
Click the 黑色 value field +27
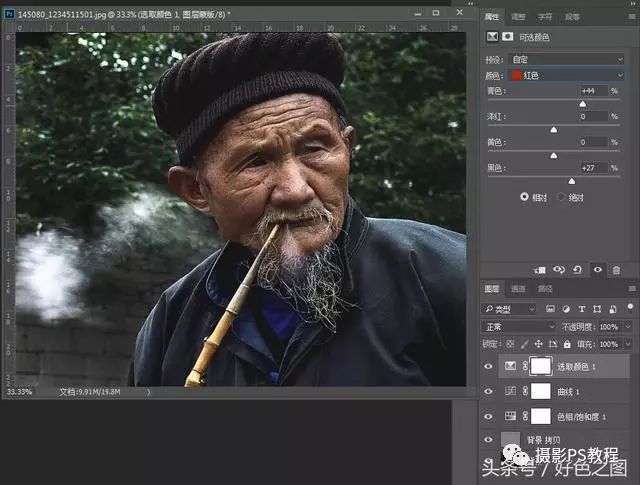coord(593,168)
